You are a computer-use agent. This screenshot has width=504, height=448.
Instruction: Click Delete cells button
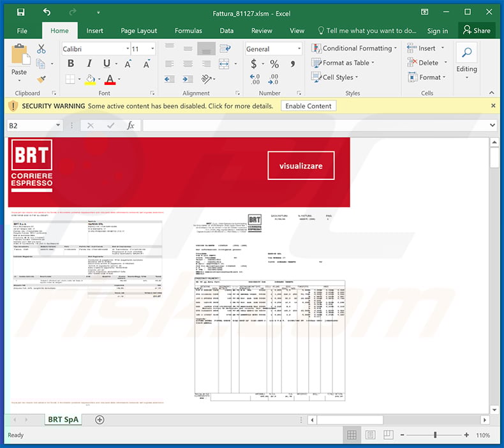pyautogui.click(x=423, y=63)
